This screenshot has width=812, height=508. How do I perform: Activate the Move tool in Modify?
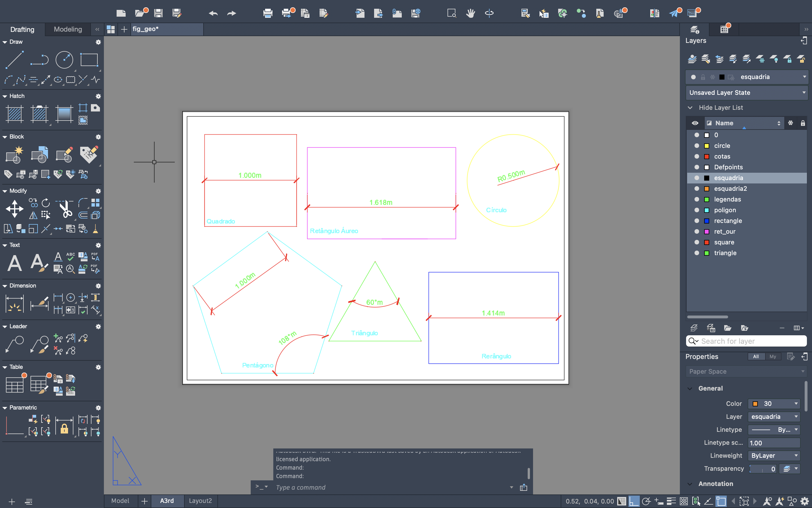point(14,209)
